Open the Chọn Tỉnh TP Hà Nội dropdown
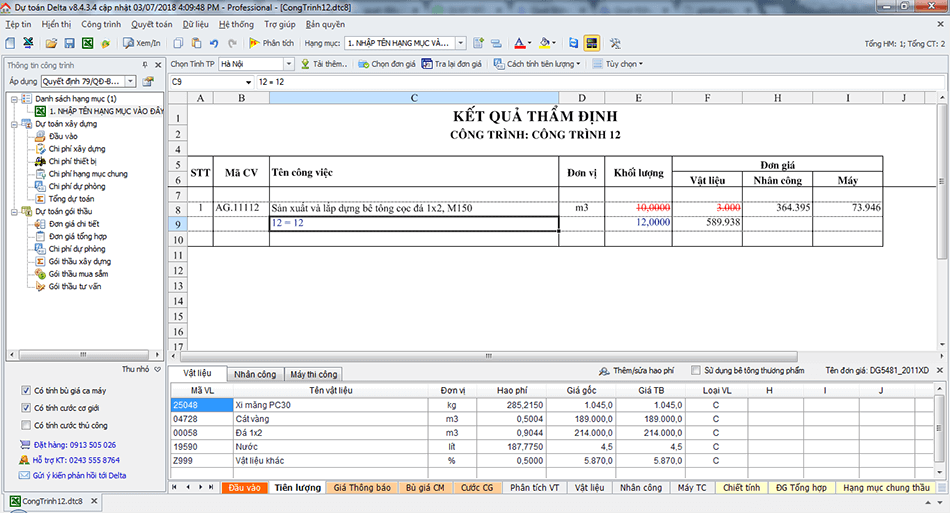The image size is (950, 513). pyautogui.click(x=291, y=64)
